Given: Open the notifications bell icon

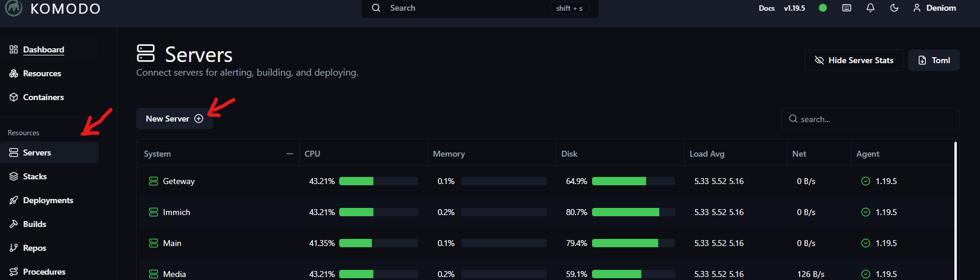Looking at the screenshot, I should (871, 8).
